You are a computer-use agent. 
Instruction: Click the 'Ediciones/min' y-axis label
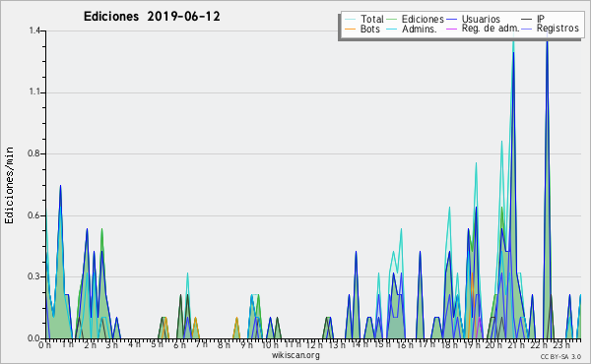point(9,186)
